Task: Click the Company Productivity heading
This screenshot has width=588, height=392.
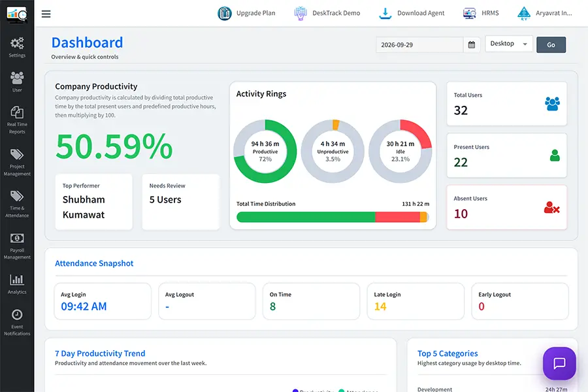Action: click(96, 86)
